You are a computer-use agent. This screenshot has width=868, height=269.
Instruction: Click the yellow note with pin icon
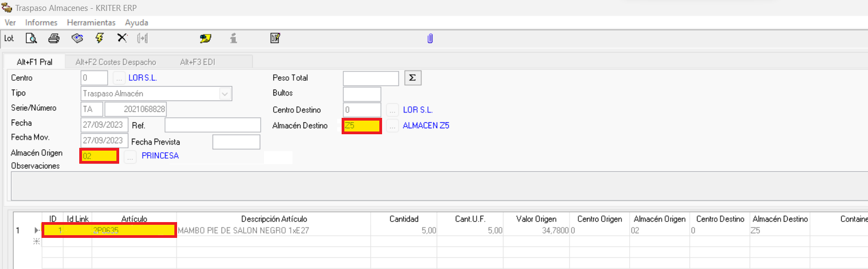[x=206, y=38]
